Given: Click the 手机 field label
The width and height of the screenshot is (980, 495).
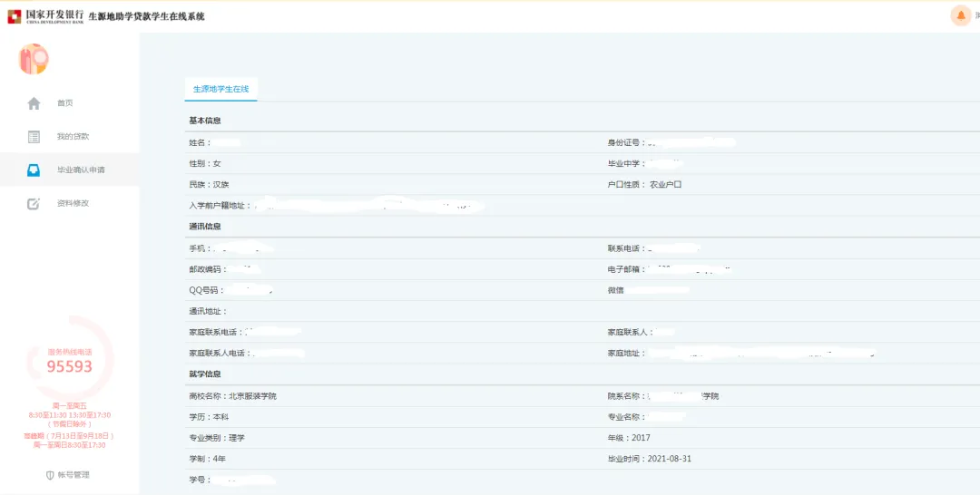Looking at the screenshot, I should click(200, 248).
